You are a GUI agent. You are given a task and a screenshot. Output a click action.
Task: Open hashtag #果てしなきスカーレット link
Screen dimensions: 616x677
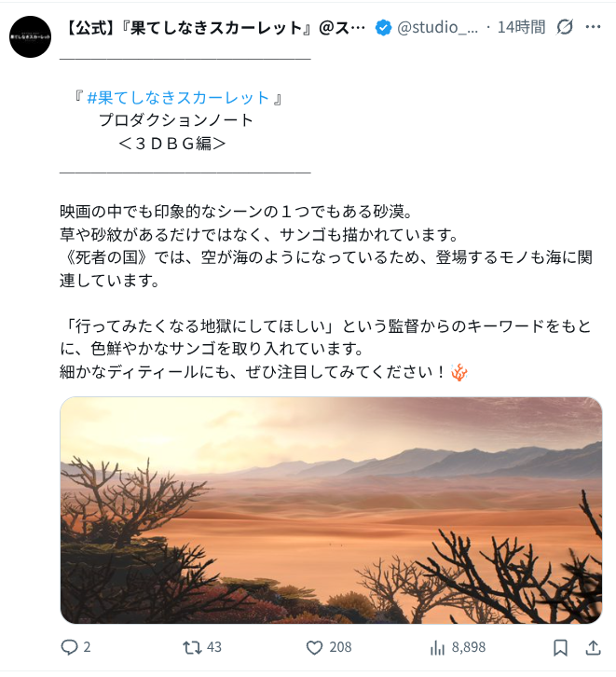178,98
